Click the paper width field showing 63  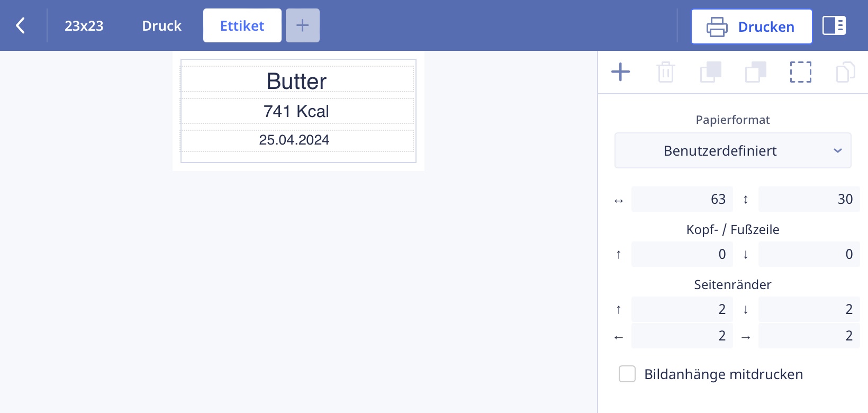coord(682,199)
